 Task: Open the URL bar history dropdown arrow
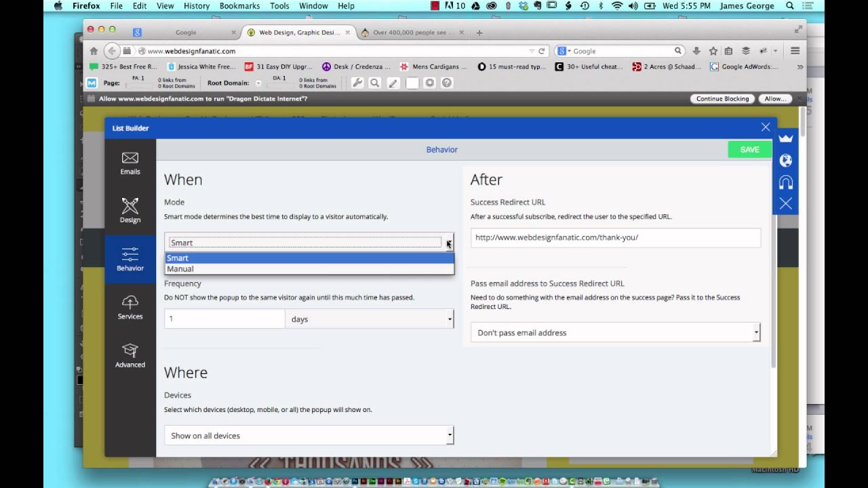532,51
